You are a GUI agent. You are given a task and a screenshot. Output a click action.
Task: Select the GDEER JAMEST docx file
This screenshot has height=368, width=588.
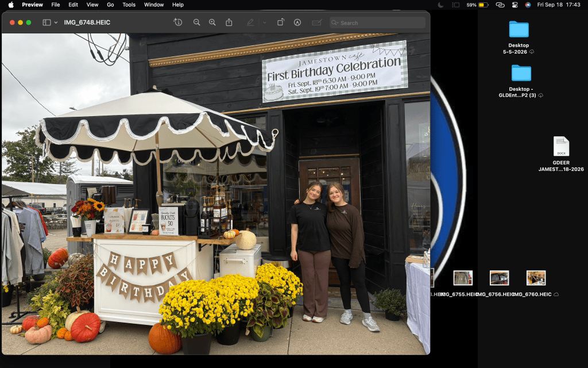561,146
